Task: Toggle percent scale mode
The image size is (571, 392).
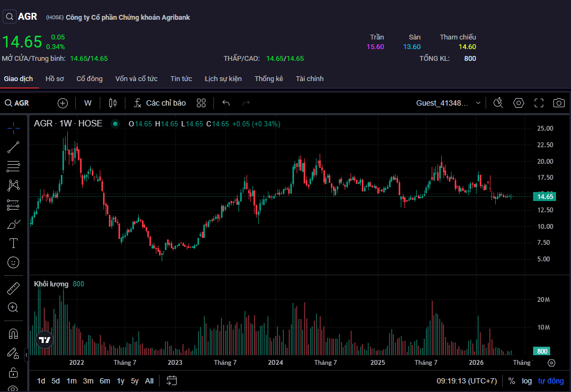Action: (512, 381)
